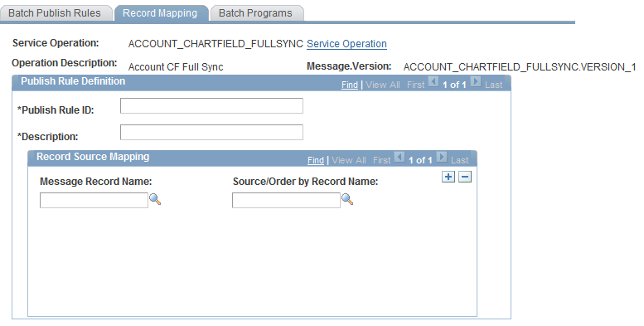Screen dimensions: 644x326
Task: Click Last in Publish Rule Definition header
Action: [x=494, y=85]
